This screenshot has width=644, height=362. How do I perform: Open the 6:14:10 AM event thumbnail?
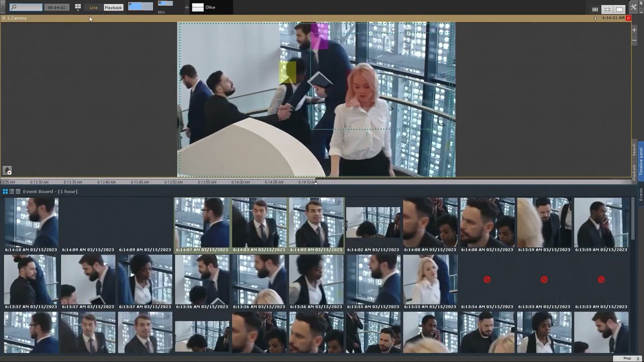tap(31, 225)
